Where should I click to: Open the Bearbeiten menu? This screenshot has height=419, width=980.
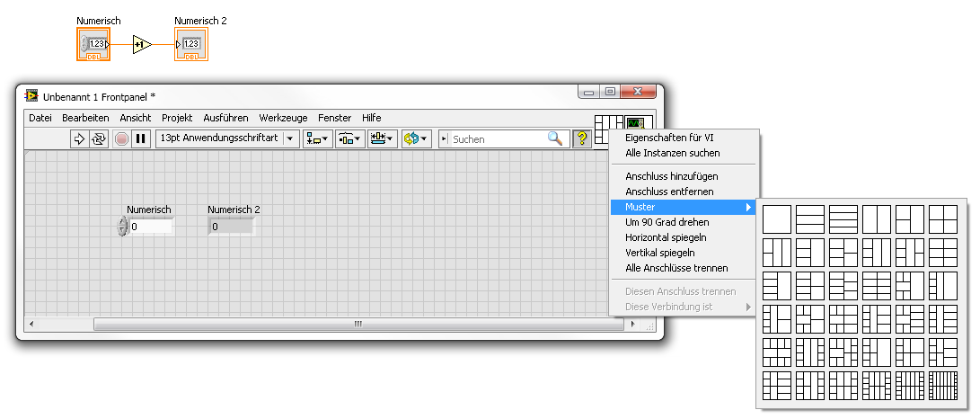[x=85, y=118]
